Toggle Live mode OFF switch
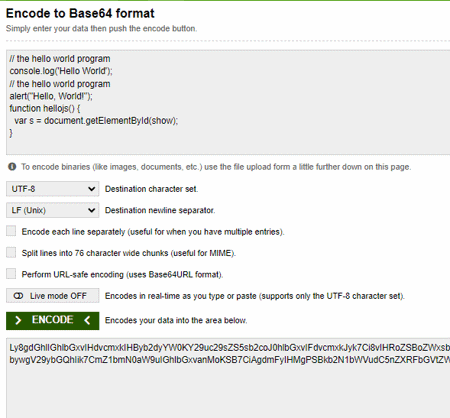450x418 pixels. (x=53, y=296)
